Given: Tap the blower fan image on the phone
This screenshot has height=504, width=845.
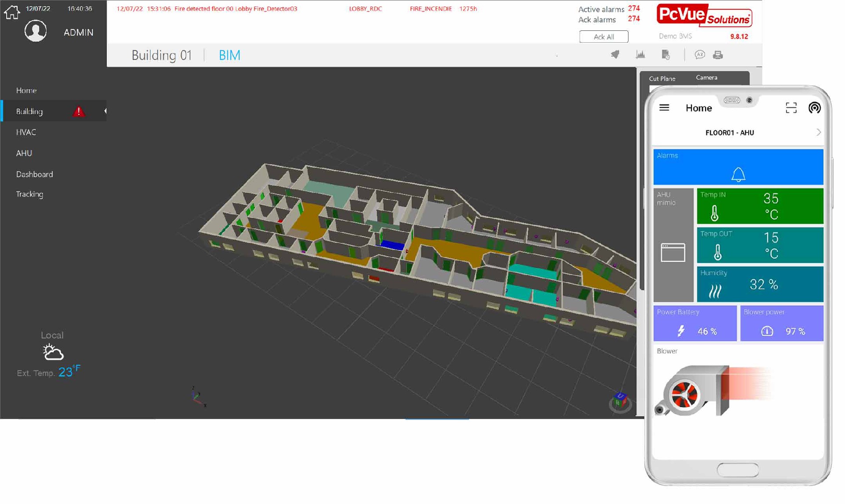Looking at the screenshot, I should tap(692, 391).
